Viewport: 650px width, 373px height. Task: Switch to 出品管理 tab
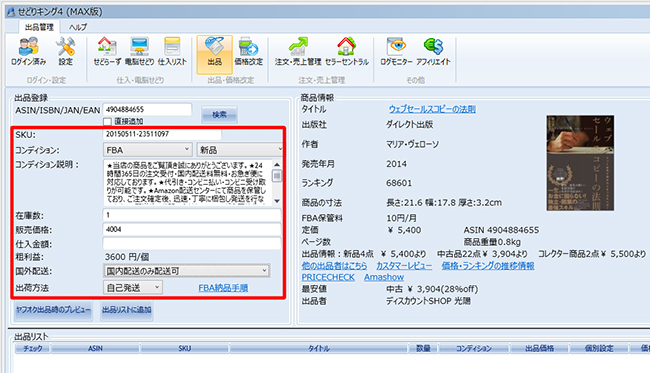pos(39,27)
